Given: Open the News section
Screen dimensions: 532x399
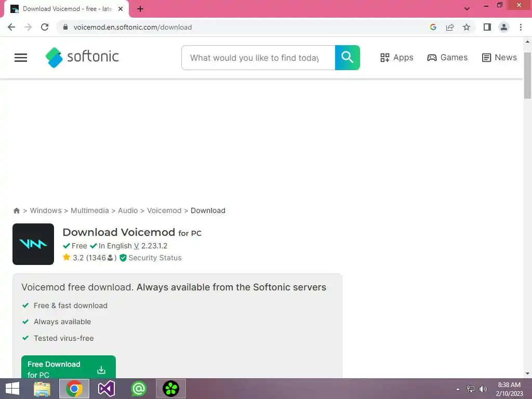Looking at the screenshot, I should coord(499,58).
